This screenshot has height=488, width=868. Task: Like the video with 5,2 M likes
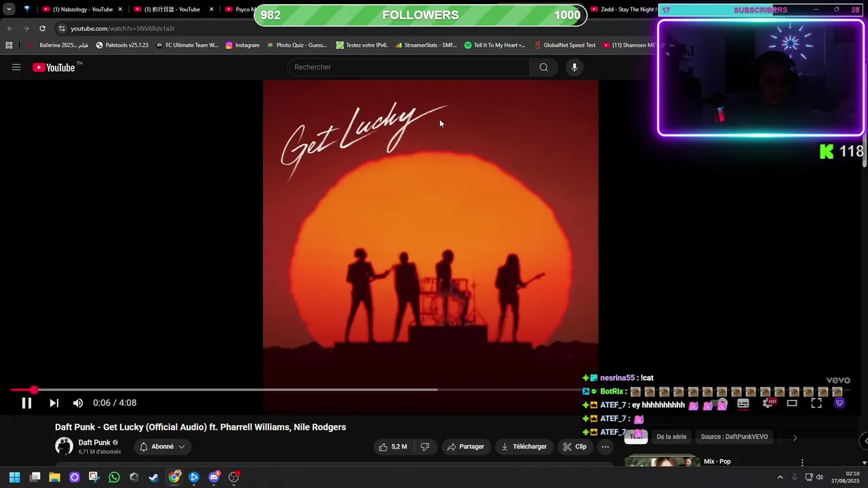[393, 447]
